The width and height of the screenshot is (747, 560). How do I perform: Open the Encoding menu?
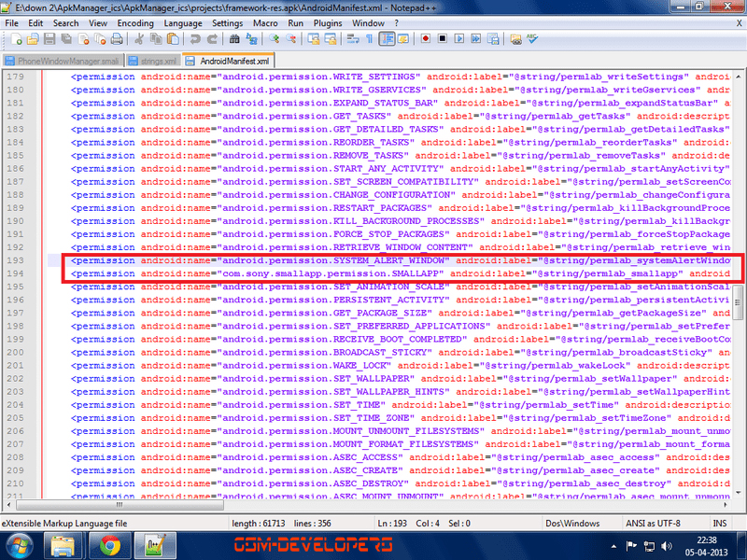pos(135,22)
